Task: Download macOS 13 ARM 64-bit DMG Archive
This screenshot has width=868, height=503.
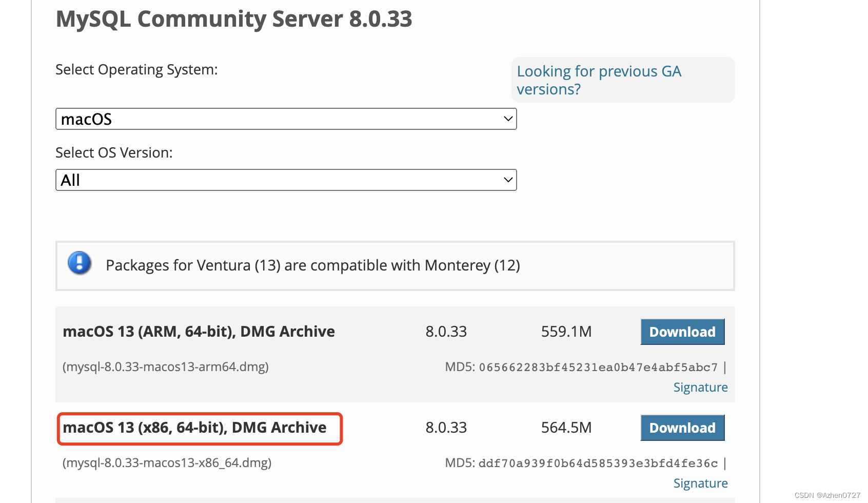Action: point(682,332)
